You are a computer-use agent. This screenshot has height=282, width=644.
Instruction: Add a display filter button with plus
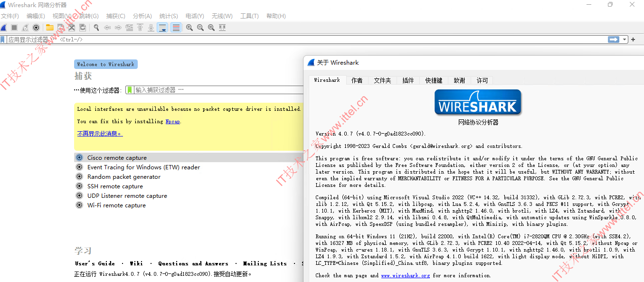click(x=633, y=39)
